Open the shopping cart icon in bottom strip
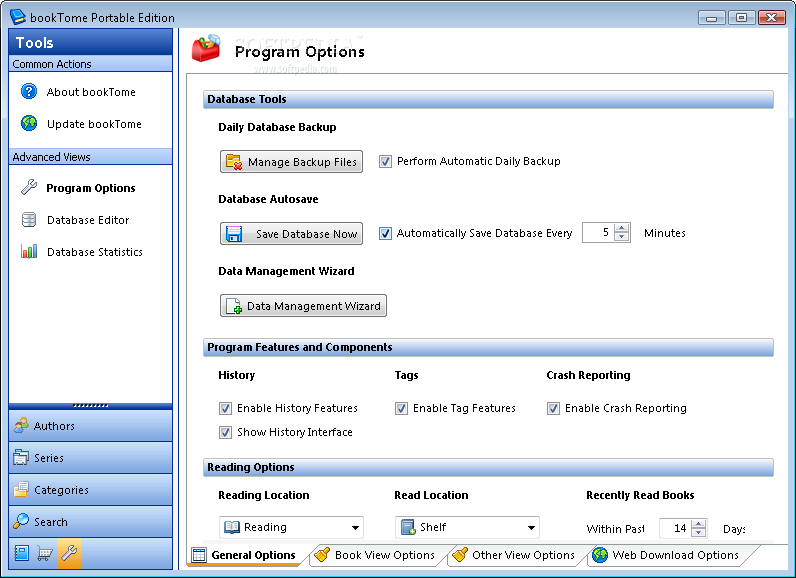 tap(45, 553)
